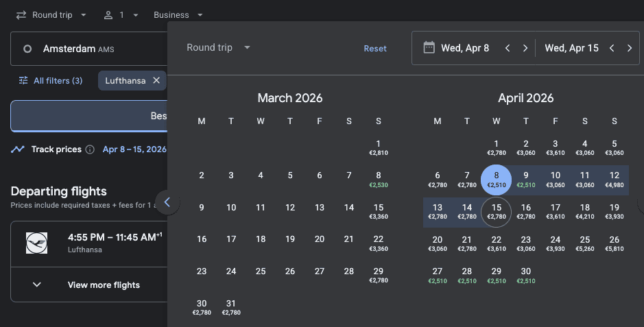Image resolution: width=644 pixels, height=327 pixels.
Task: Open All filters (3) panel
Action: pos(51,81)
